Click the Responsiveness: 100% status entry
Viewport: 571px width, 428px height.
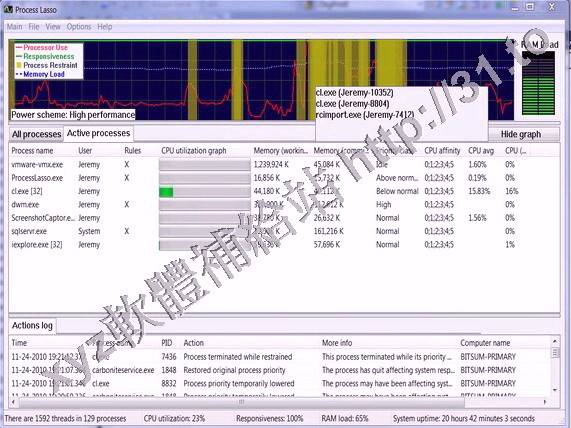click(x=269, y=419)
